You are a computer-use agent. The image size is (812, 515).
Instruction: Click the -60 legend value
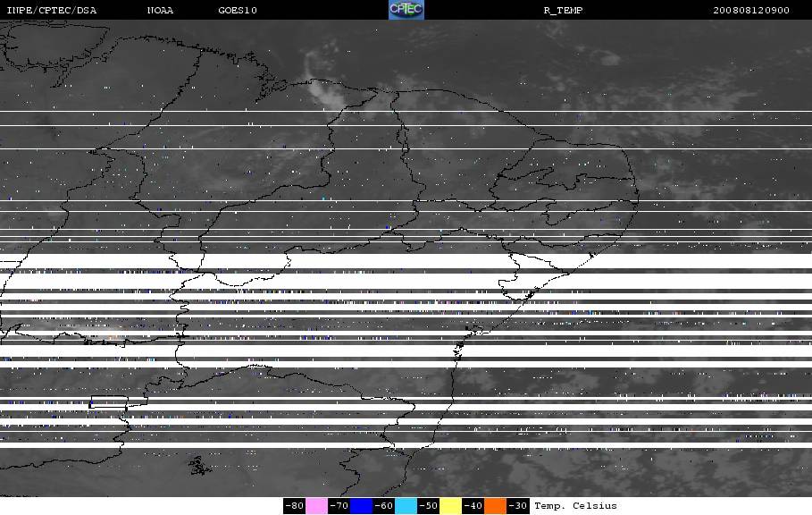click(x=384, y=506)
